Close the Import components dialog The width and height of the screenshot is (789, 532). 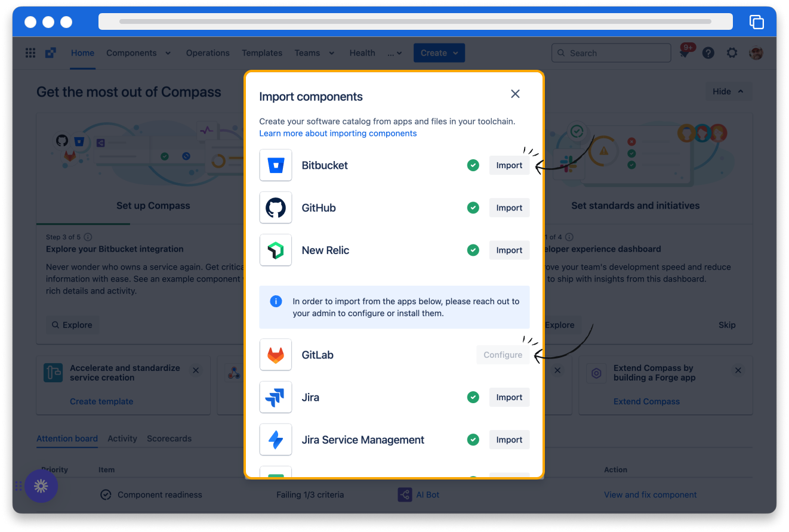[516, 94]
